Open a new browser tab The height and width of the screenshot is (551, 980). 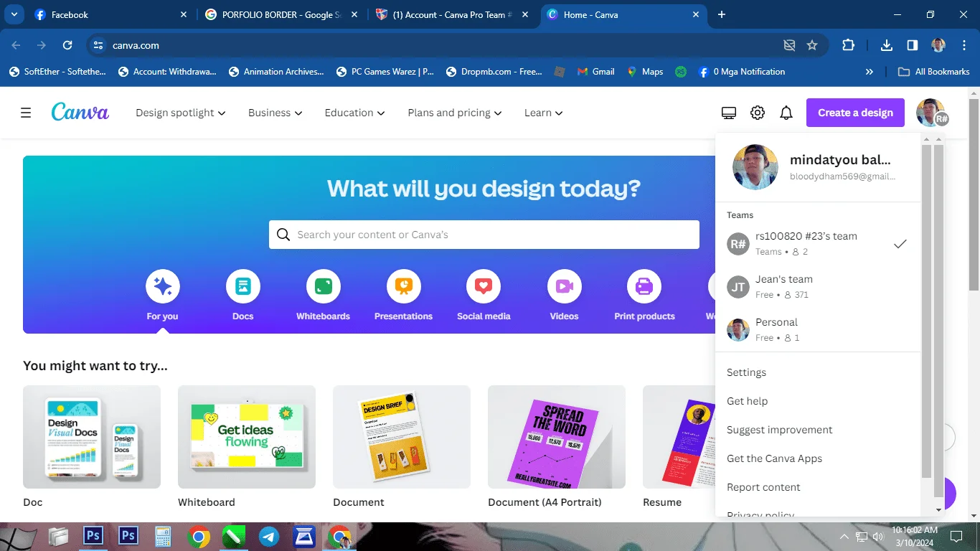722,14
